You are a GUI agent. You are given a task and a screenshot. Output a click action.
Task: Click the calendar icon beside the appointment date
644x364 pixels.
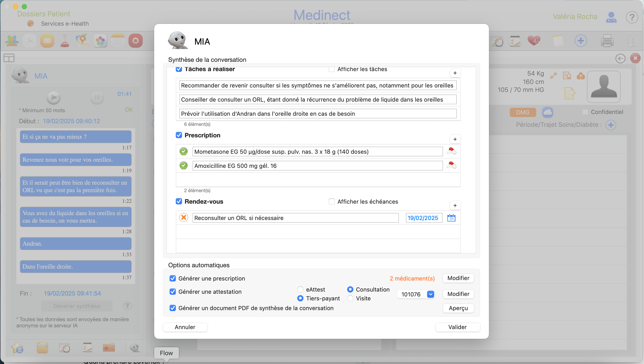point(451,218)
